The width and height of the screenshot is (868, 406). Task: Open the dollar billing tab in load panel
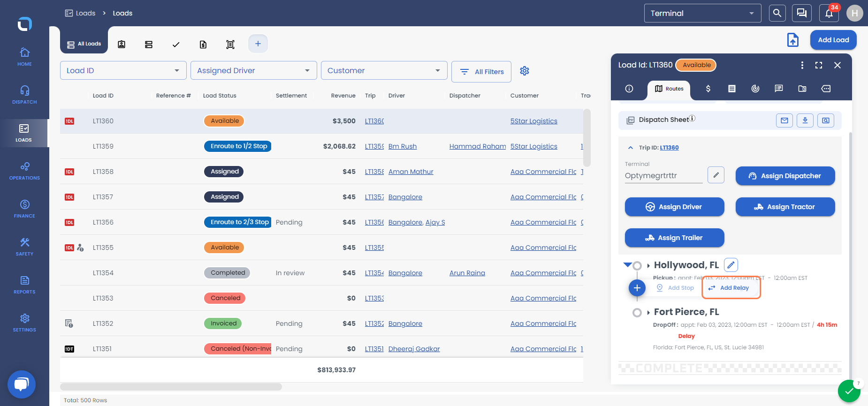[x=708, y=89]
